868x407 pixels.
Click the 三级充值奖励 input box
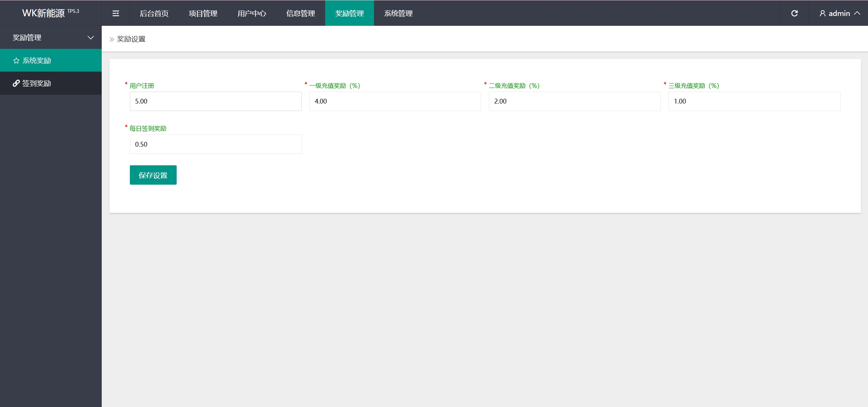754,101
